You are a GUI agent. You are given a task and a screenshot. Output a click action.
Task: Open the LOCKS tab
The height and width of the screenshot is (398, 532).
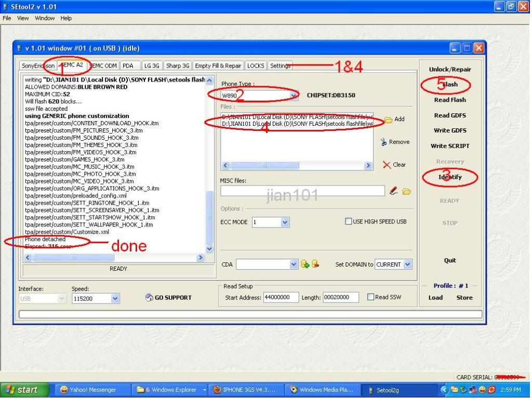(x=256, y=66)
